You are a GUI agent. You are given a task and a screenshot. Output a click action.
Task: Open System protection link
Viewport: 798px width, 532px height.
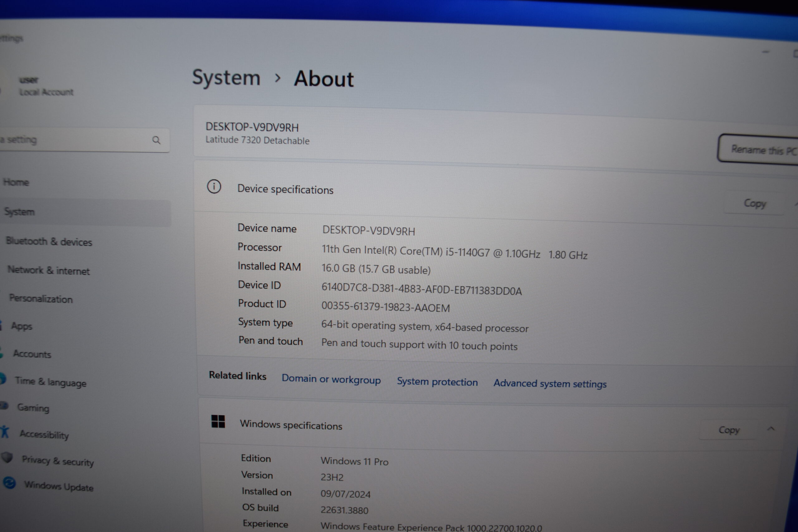tap(437, 382)
